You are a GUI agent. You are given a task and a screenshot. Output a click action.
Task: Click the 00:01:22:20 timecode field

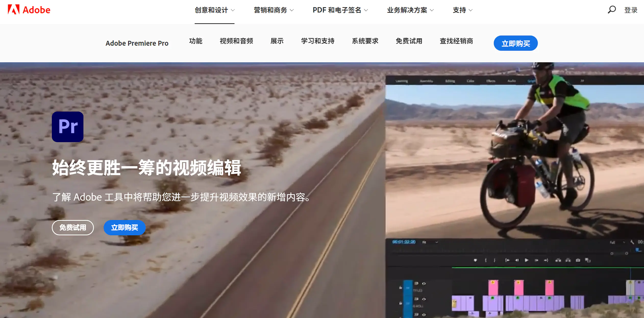404,242
